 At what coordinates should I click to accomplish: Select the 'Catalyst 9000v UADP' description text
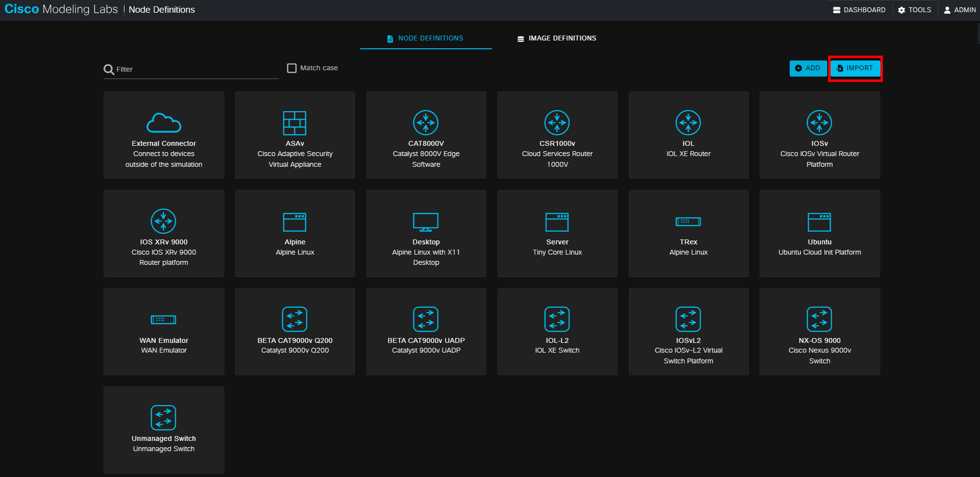426,350
